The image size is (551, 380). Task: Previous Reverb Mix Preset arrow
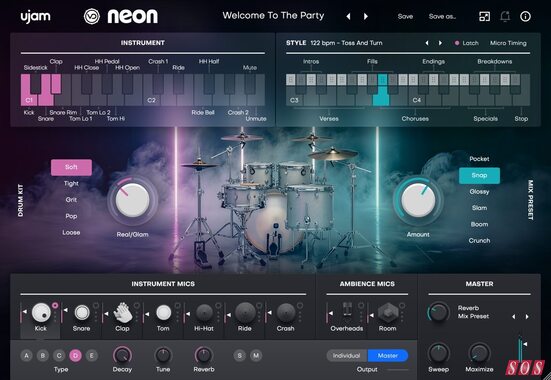(514, 317)
